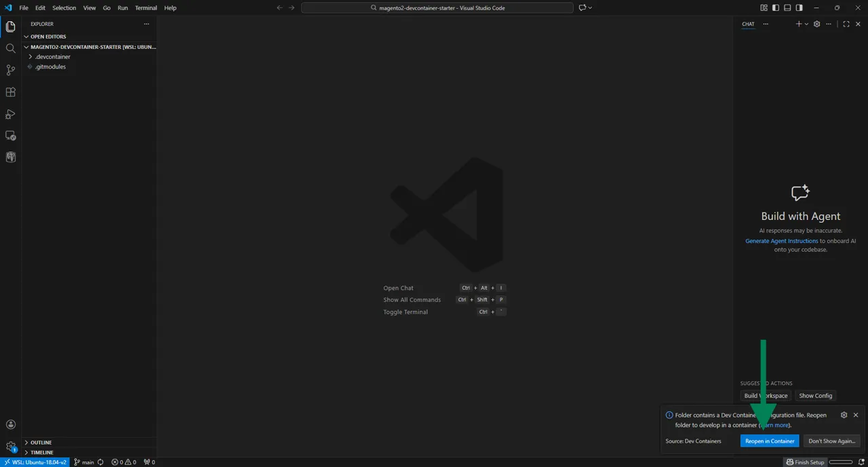Open the Run and Debug view
This screenshot has width=868, height=467.
(10, 113)
